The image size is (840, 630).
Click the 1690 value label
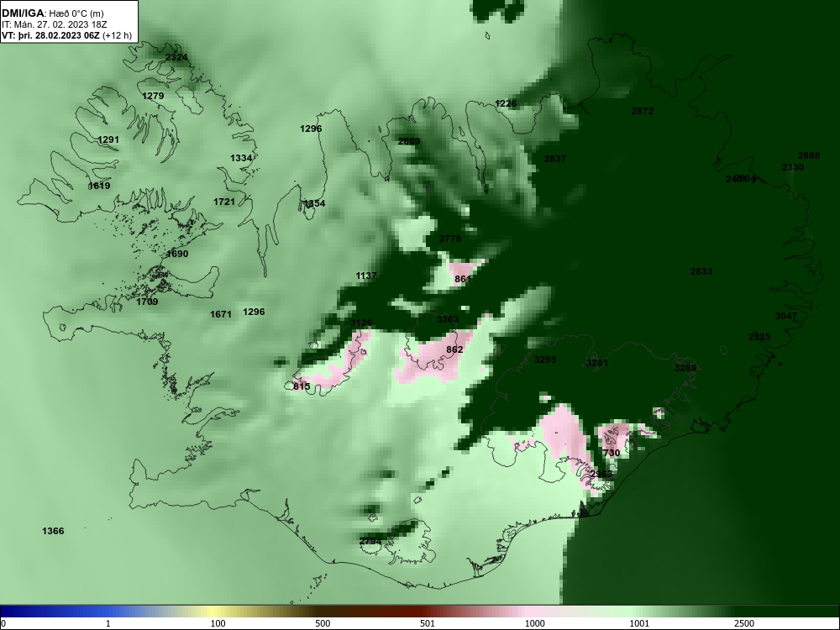coord(176,254)
